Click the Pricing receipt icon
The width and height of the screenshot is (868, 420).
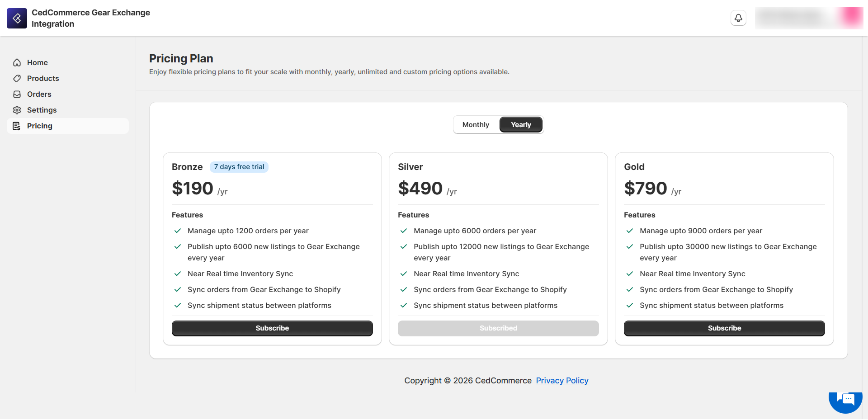17,126
